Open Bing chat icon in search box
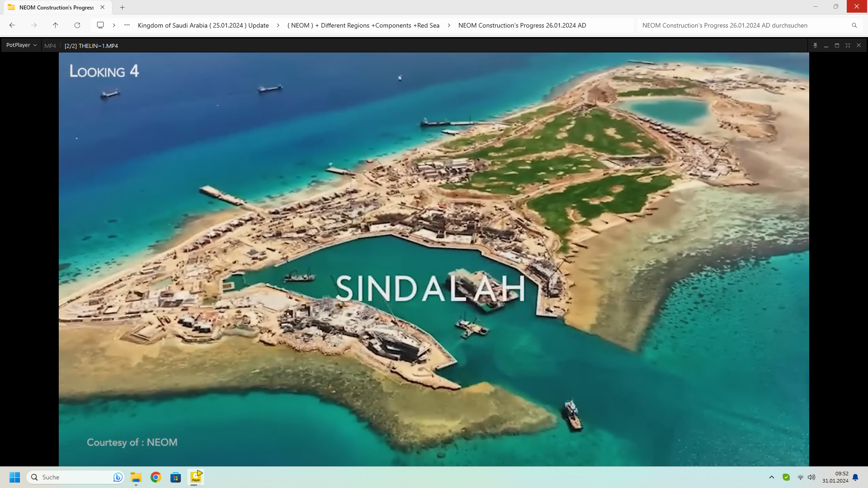The image size is (868, 488). [x=118, y=477]
